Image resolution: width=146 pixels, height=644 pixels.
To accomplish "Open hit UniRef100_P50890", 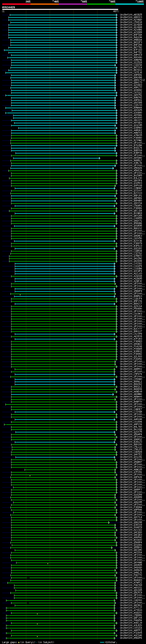I will click(x=131, y=309).
